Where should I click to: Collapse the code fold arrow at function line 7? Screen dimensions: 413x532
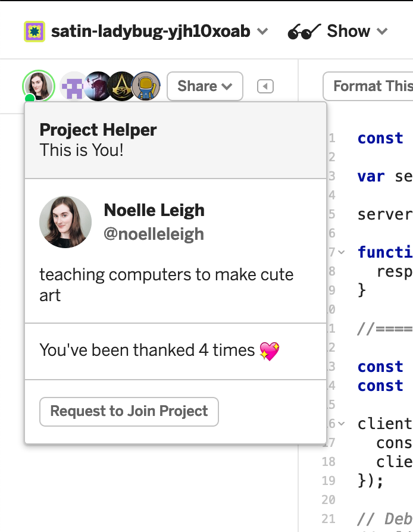click(342, 252)
